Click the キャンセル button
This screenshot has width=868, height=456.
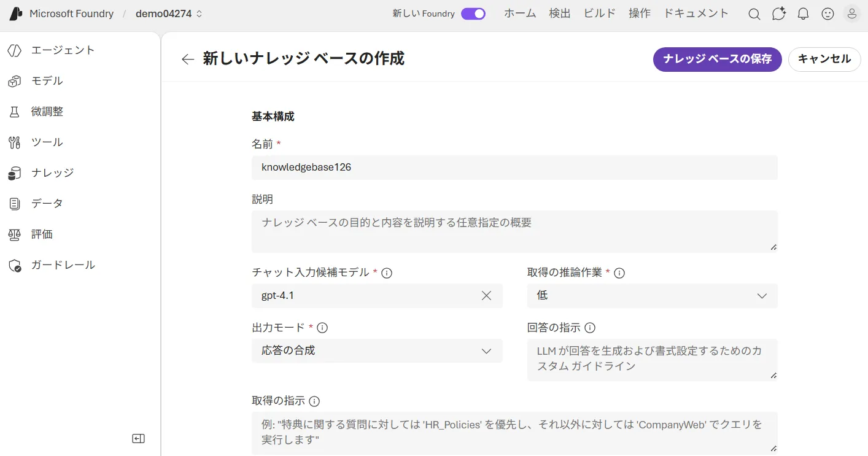tap(824, 60)
